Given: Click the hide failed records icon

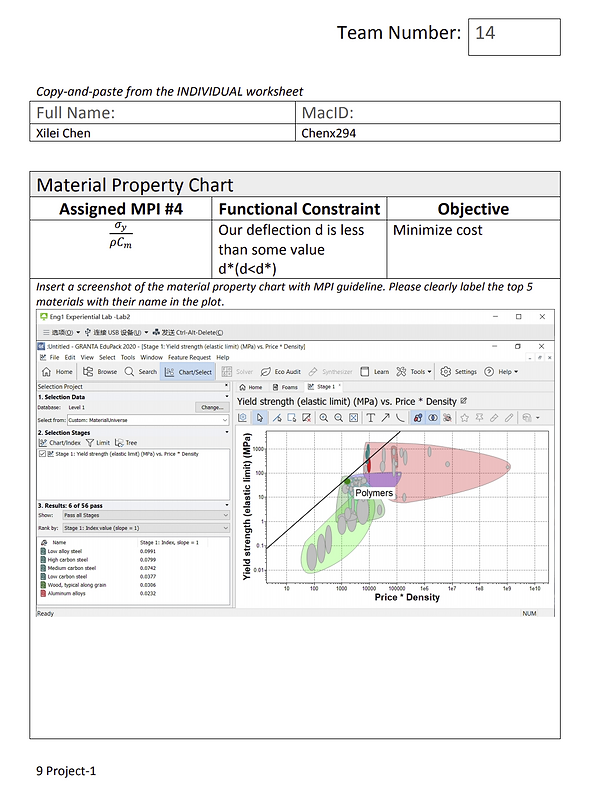Looking at the screenshot, I should click(447, 418).
